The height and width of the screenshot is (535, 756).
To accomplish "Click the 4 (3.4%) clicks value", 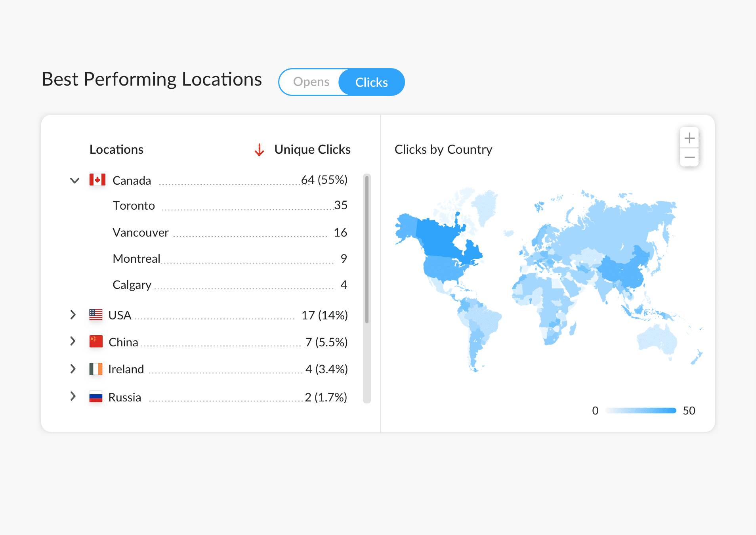I will click(x=326, y=369).
